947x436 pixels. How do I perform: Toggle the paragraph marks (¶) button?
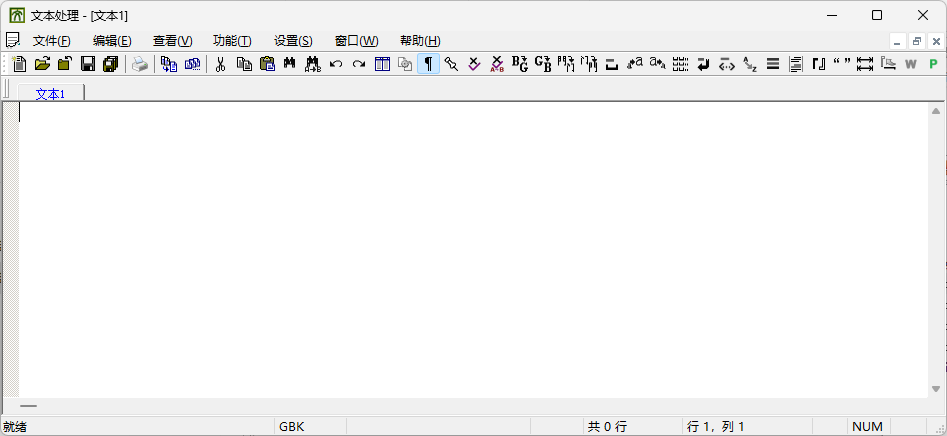428,64
